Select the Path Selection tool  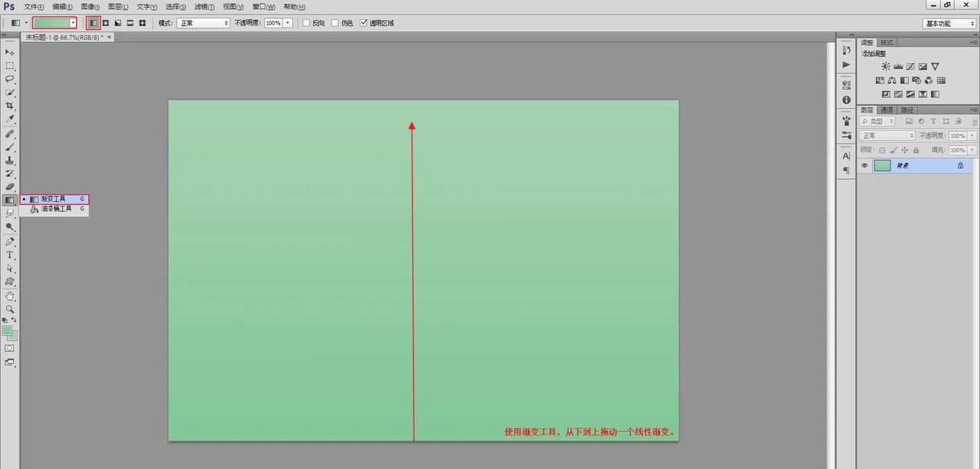[10, 268]
